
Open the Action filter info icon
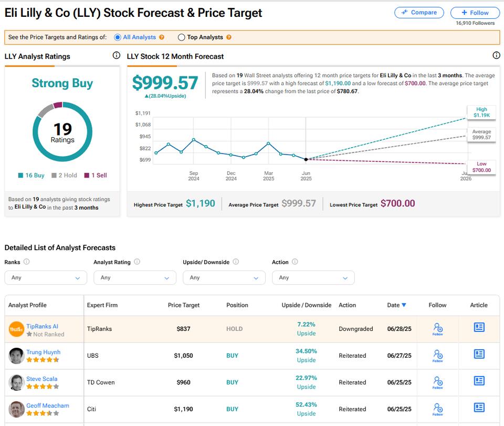tap(295, 262)
